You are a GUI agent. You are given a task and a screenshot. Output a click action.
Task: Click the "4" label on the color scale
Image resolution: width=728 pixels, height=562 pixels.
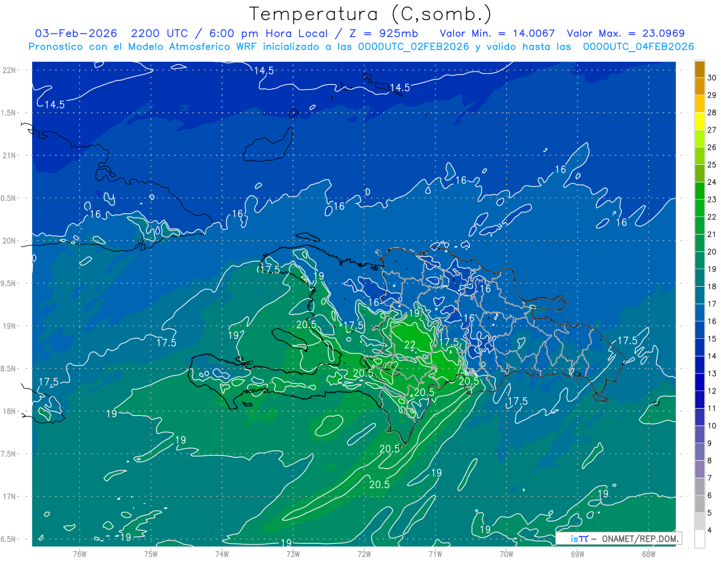click(710, 530)
